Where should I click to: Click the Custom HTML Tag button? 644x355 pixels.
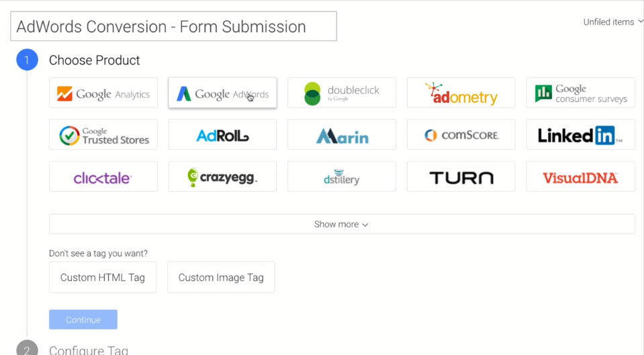click(x=103, y=277)
